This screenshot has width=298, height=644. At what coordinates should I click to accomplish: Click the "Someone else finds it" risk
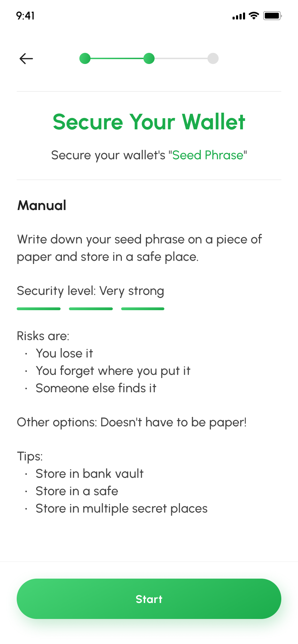pyautogui.click(x=96, y=388)
